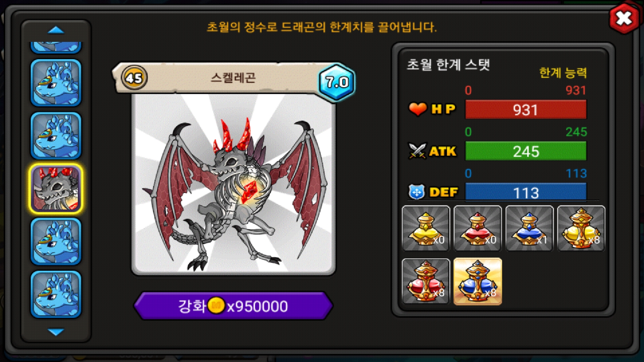Close the transcendence window with red X
Screen dimensions: 644x362
(624, 18)
